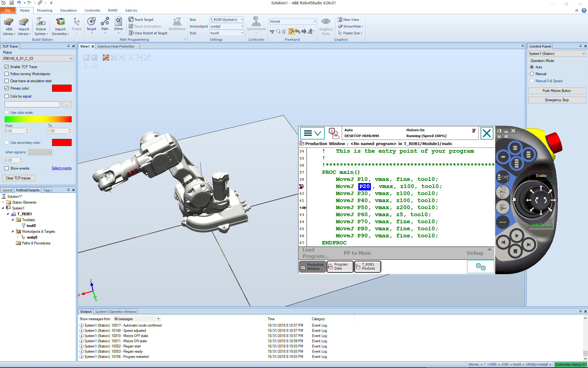Click the New View icon
Image resolution: width=588 pixels, height=368 pixels.
click(349, 19)
